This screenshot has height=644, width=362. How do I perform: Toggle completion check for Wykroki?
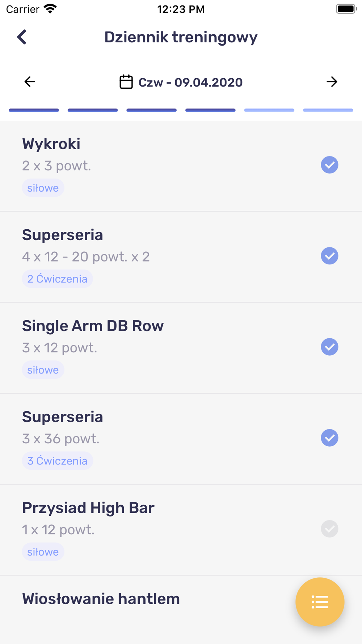(329, 165)
